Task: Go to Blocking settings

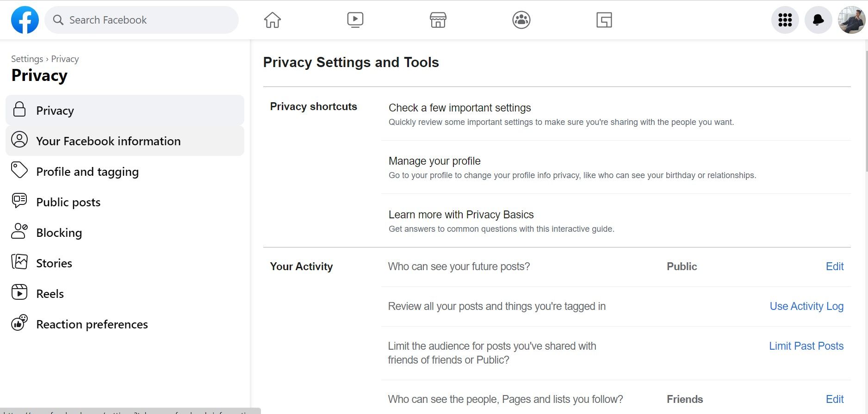Action: (x=59, y=233)
